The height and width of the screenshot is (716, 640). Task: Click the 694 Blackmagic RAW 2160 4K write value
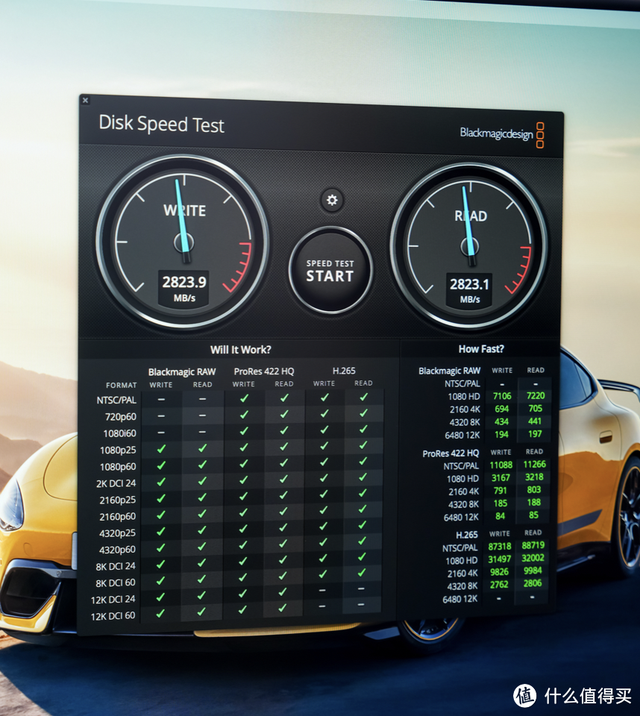[x=502, y=409]
